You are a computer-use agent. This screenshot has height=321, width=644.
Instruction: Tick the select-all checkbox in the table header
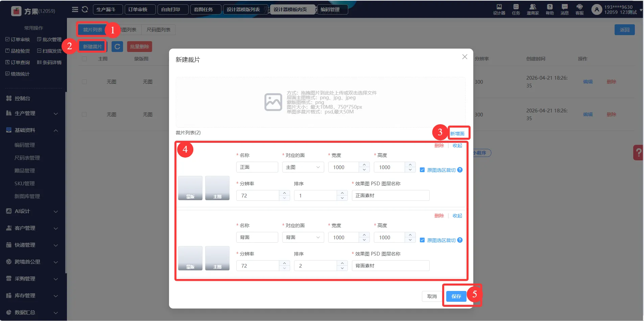click(84, 59)
